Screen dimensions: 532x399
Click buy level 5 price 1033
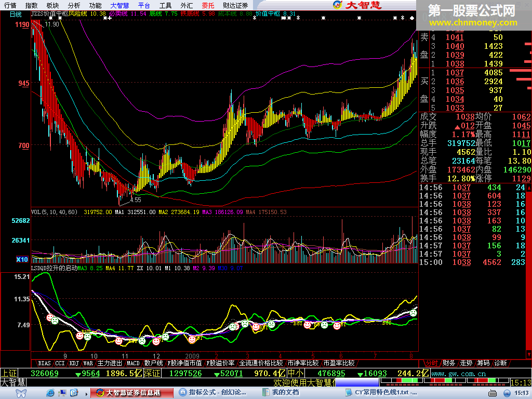(x=455, y=108)
